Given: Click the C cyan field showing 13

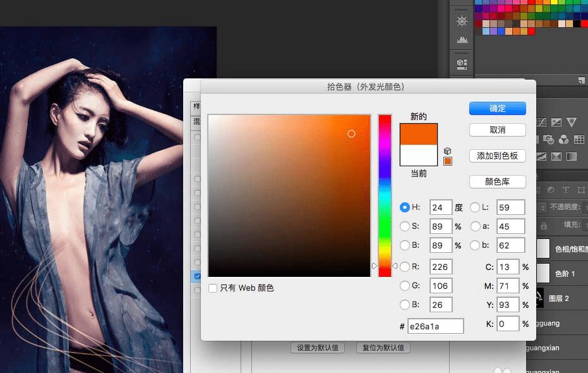Looking at the screenshot, I should [x=508, y=267].
